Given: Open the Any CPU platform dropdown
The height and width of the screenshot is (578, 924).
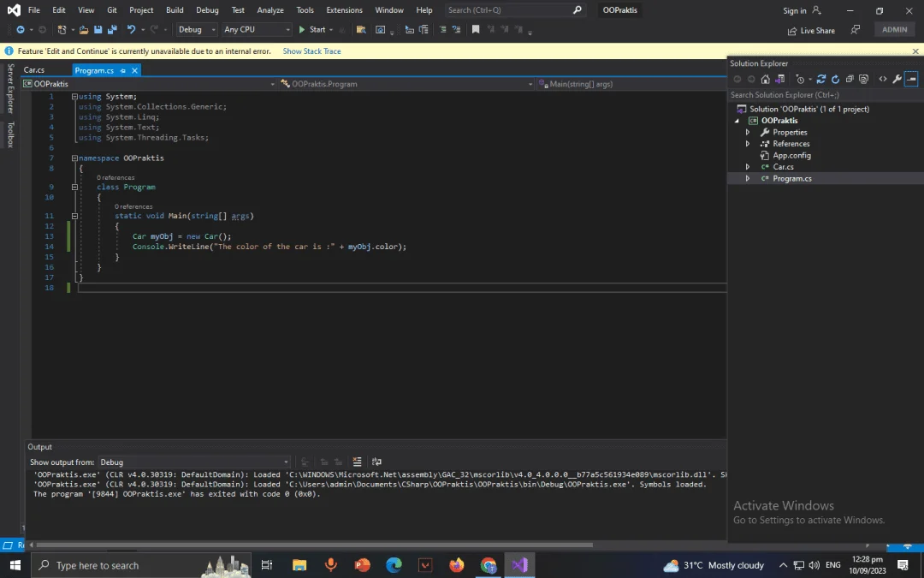Looking at the screenshot, I should [257, 29].
